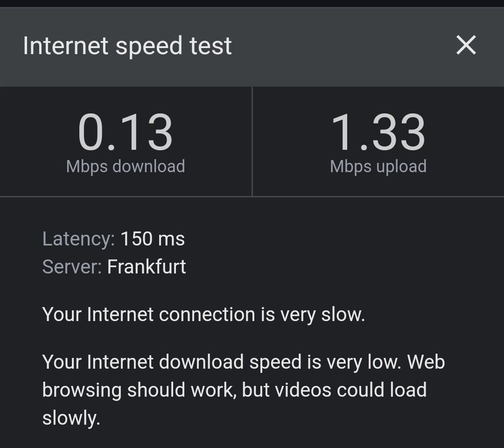The width and height of the screenshot is (504, 448).
Task: Select the 0.13 download speed value
Action: coord(125,133)
